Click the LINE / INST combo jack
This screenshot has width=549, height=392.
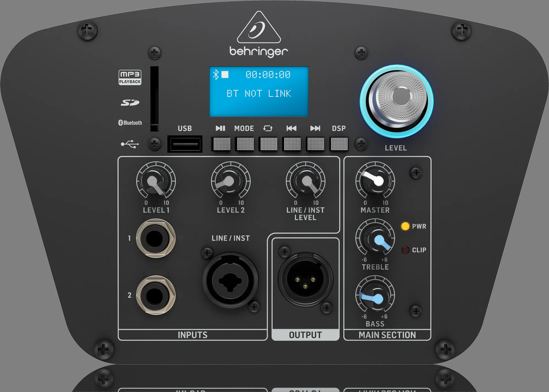point(231,280)
